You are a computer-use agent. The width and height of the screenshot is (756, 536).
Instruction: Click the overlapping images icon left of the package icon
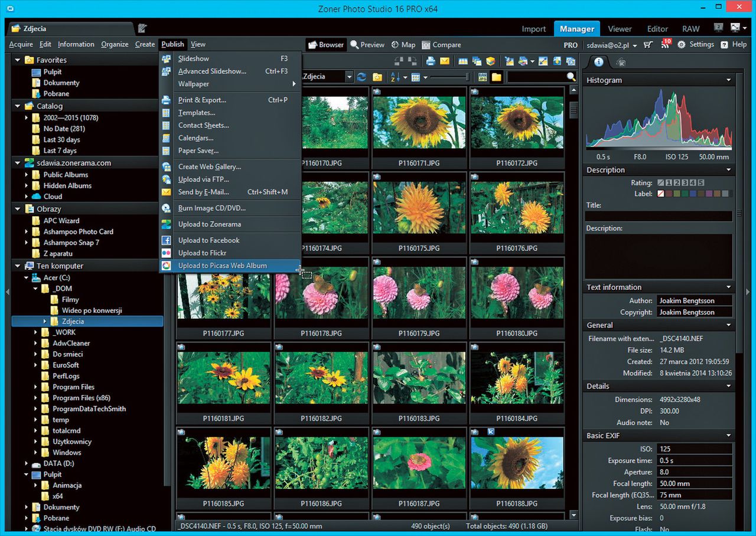(477, 61)
